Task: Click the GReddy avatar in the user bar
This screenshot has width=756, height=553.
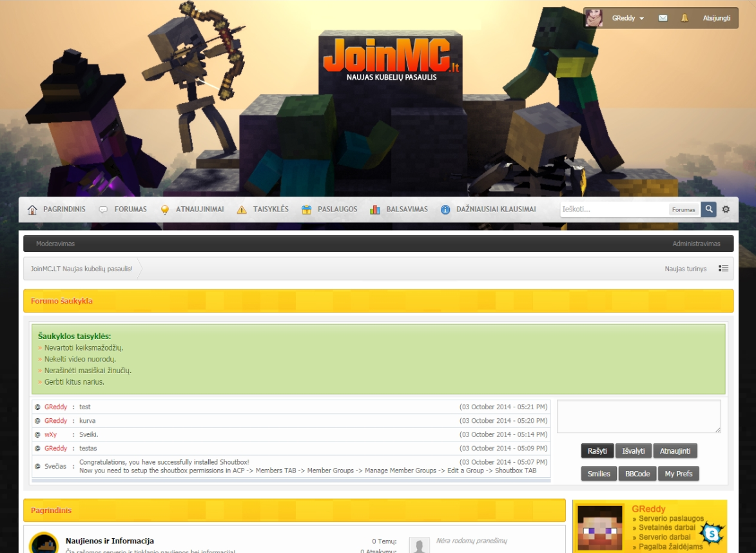Action: coord(594,18)
